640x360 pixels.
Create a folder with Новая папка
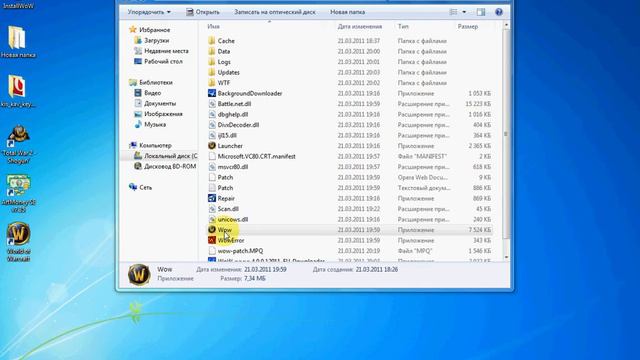tap(347, 12)
